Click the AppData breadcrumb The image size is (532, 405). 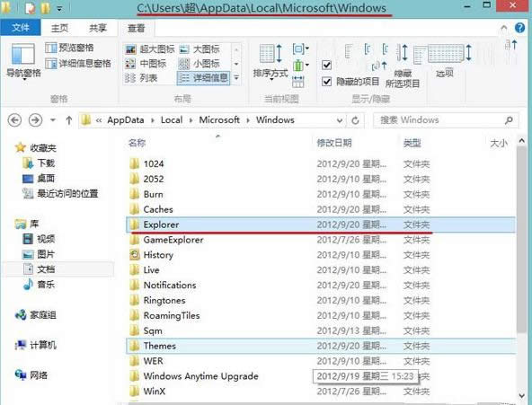pyautogui.click(x=126, y=120)
